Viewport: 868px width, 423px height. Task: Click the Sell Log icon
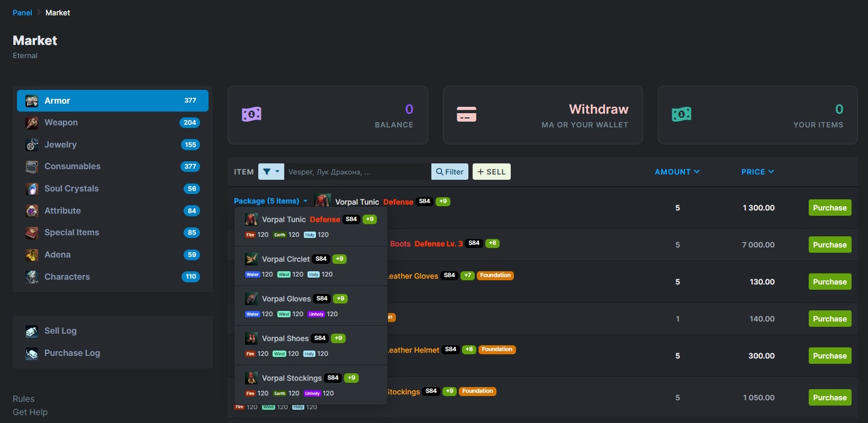(32, 331)
